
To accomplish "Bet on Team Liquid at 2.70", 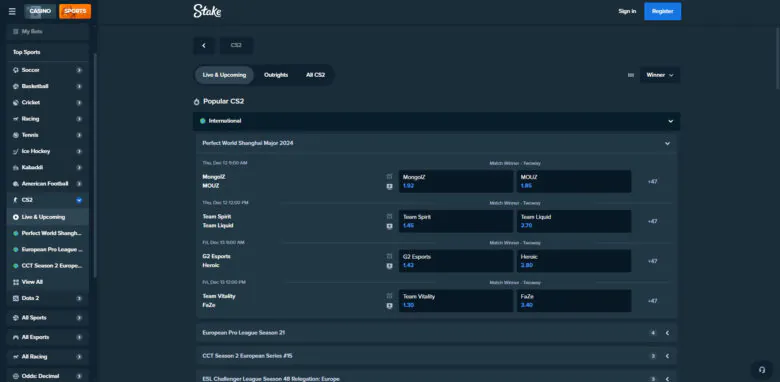I will click(x=574, y=221).
